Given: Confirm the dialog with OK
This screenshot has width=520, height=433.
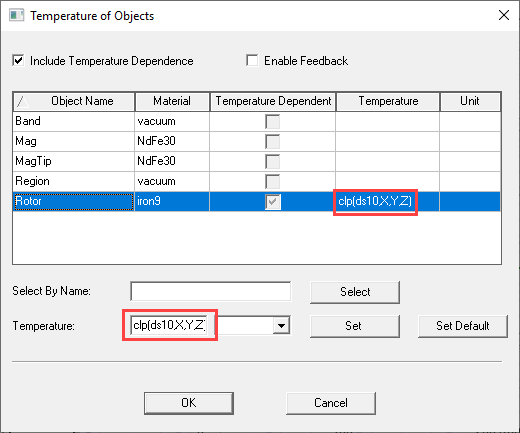Looking at the screenshot, I should click(189, 403).
